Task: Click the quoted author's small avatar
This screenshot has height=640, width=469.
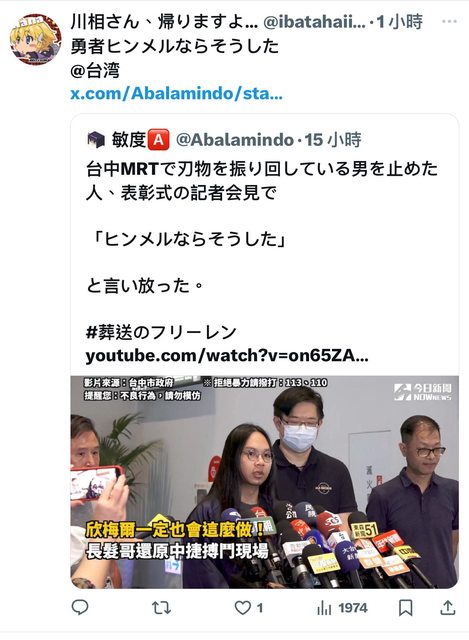Action: tap(96, 140)
